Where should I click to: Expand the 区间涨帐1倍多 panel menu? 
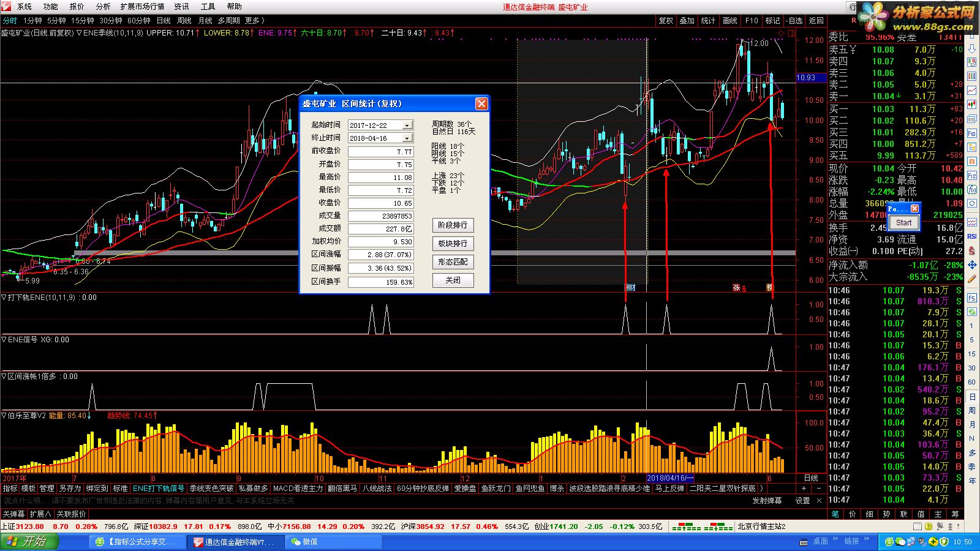tap(4, 377)
